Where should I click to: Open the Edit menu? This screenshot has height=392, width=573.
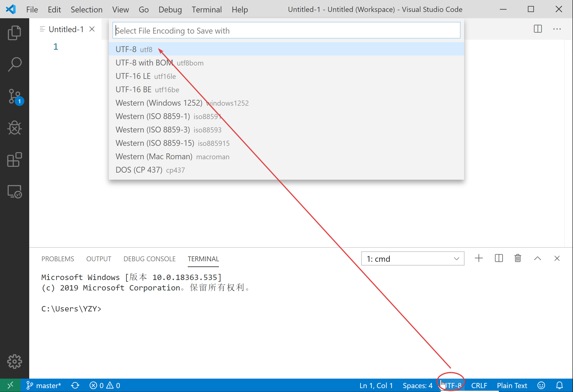pos(54,9)
